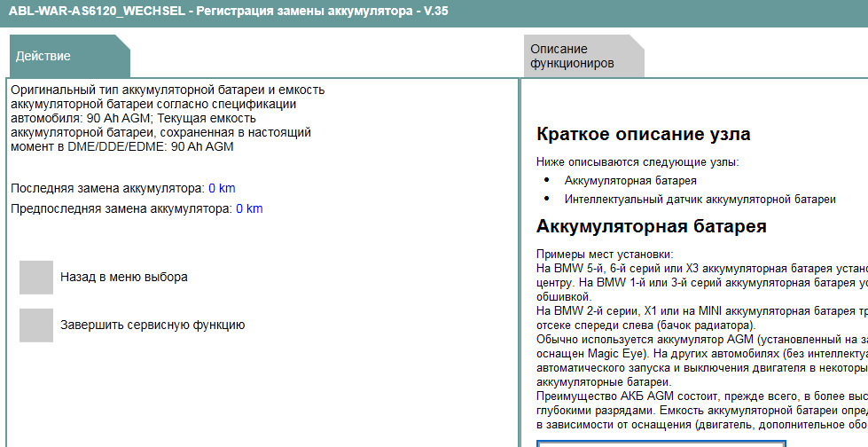Click square button beside Завершить сервисную функцию
This screenshot has width=868, height=447.
pos(36,325)
